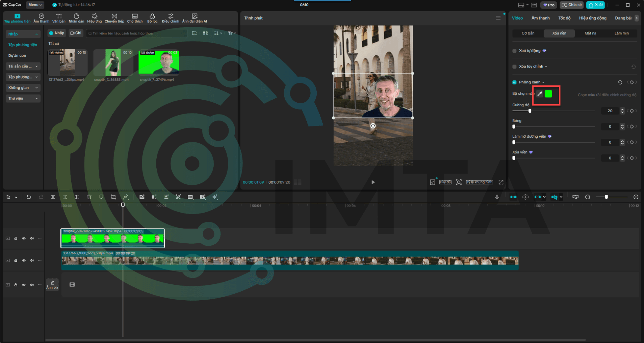644x343 pixels.
Task: Expand the Thư viện sidebar section
Action: tap(23, 99)
